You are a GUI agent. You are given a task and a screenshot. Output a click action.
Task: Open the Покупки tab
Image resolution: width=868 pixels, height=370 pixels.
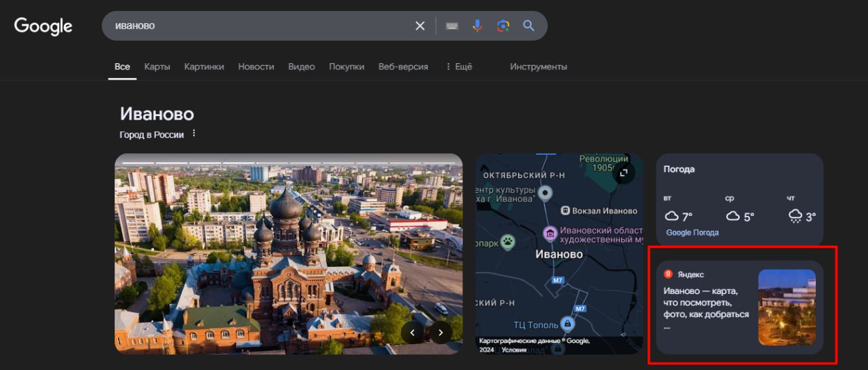(x=347, y=67)
